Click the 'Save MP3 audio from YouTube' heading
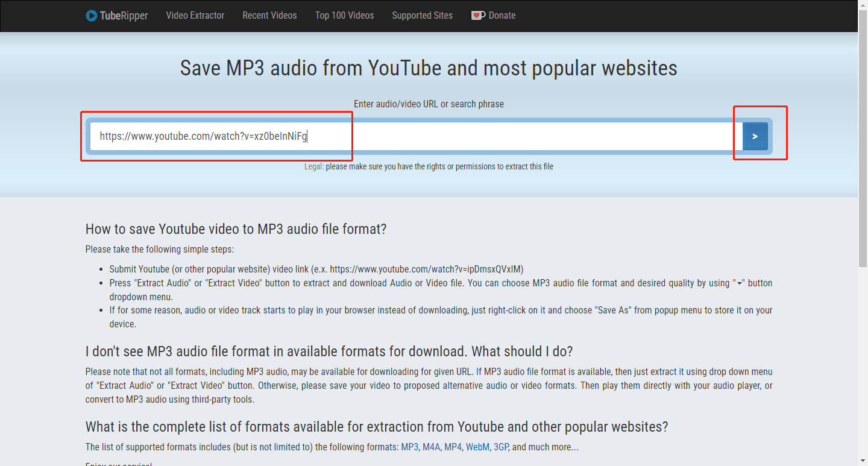This screenshot has height=466, width=868. coord(429,68)
